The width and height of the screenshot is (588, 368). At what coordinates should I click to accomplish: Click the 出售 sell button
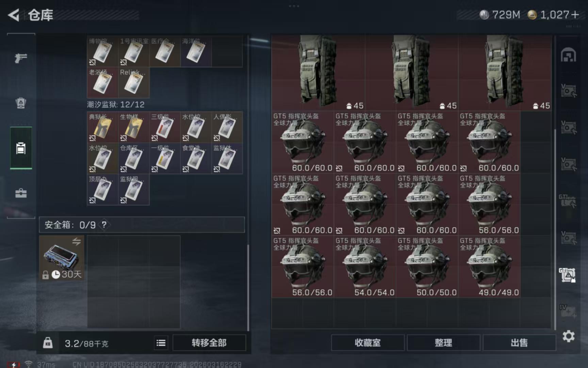(519, 343)
